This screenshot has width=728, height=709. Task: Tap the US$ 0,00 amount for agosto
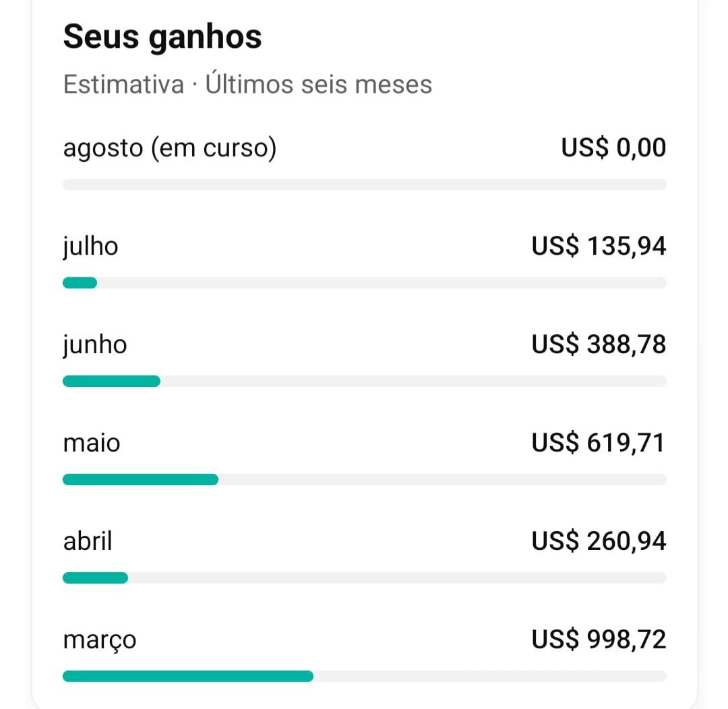click(x=613, y=148)
